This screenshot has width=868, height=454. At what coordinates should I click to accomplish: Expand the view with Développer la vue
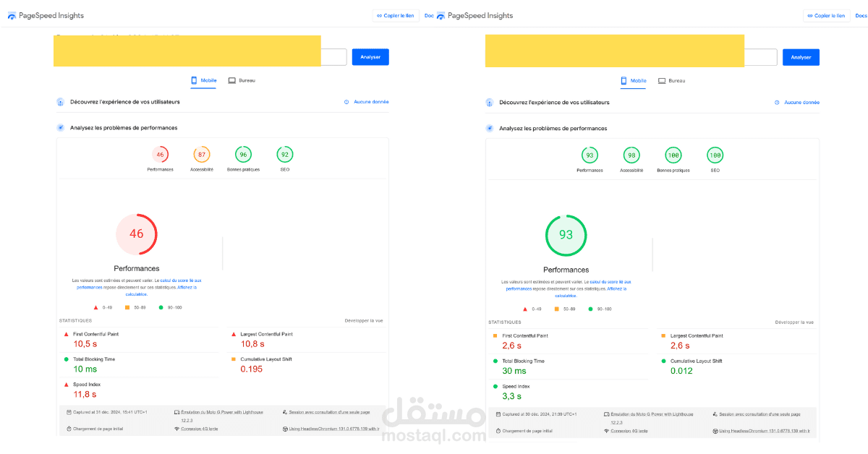click(362, 320)
